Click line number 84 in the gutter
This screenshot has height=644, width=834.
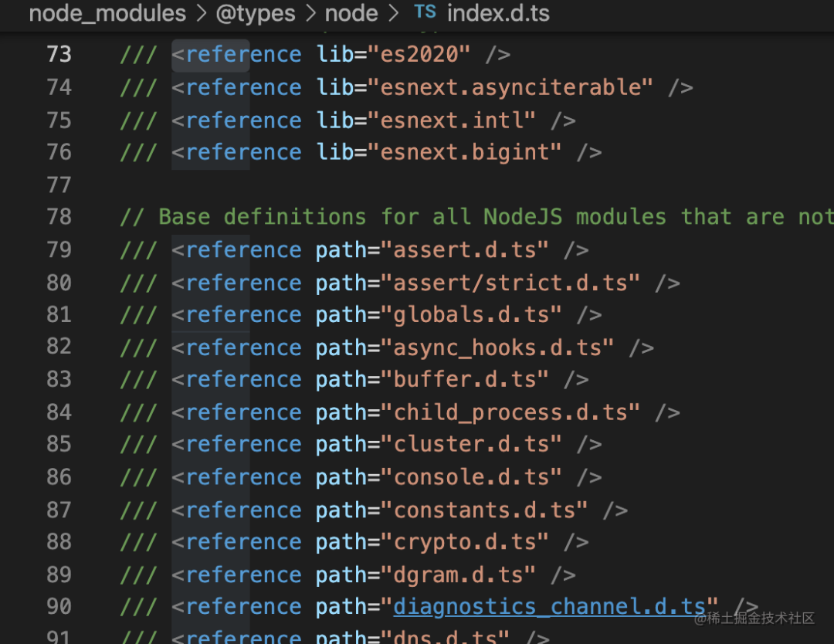tap(59, 412)
